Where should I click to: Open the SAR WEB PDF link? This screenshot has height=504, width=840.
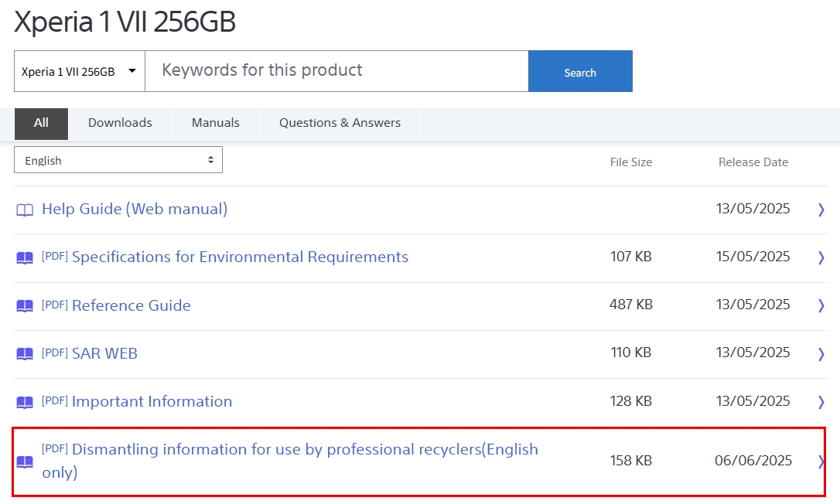(90, 353)
